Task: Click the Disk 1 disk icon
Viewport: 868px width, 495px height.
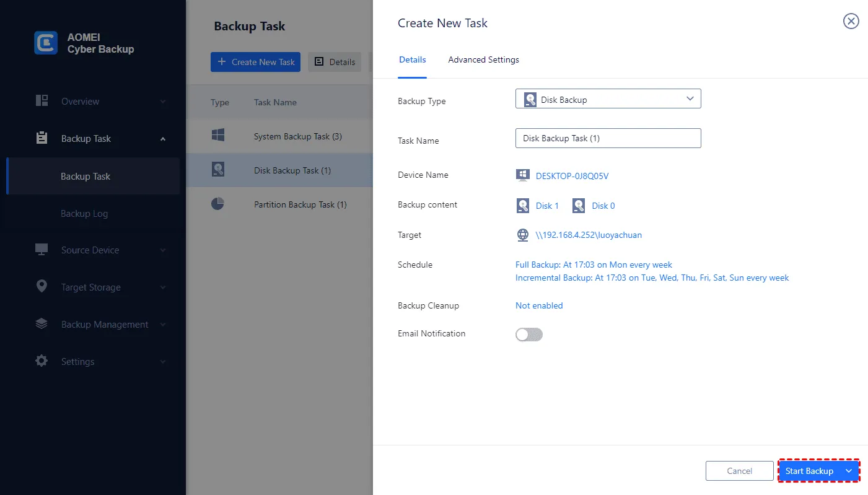Action: click(x=523, y=206)
